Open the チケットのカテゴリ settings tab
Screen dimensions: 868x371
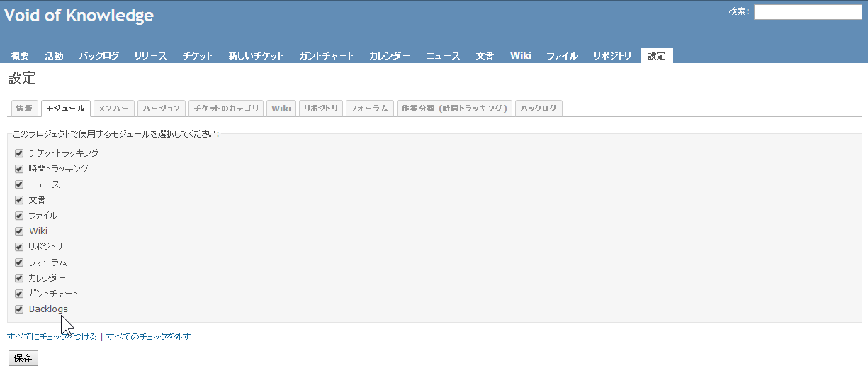pos(227,109)
